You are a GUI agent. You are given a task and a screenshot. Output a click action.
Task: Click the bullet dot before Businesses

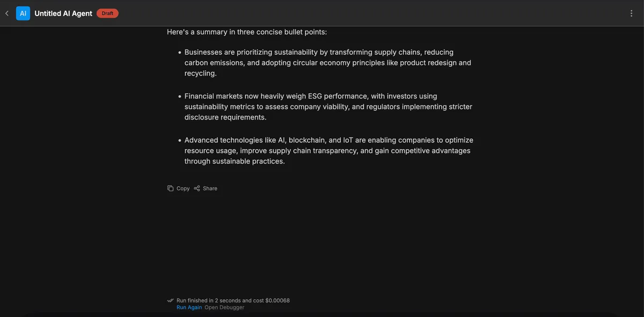(x=180, y=53)
